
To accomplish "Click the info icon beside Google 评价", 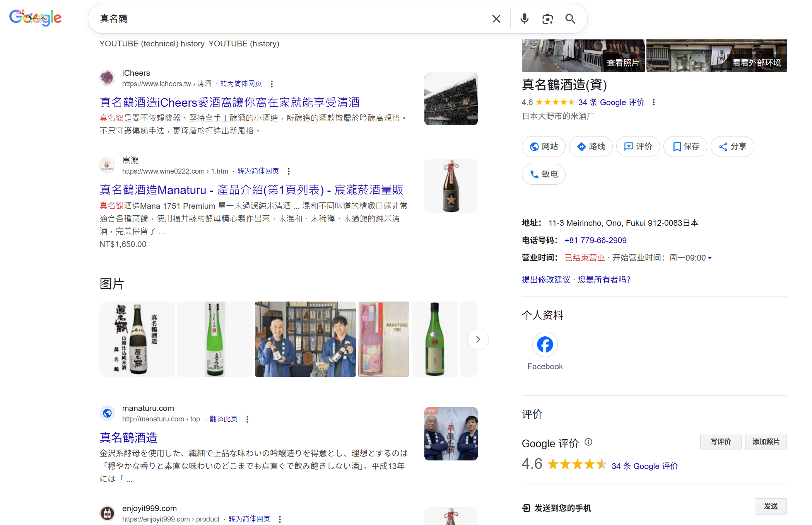I will click(x=588, y=442).
